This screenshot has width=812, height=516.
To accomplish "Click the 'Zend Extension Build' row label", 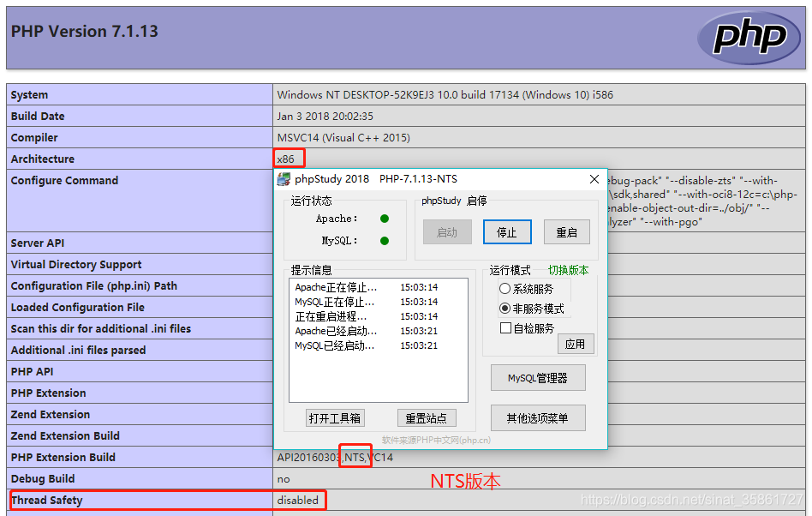I will pyautogui.click(x=65, y=435).
